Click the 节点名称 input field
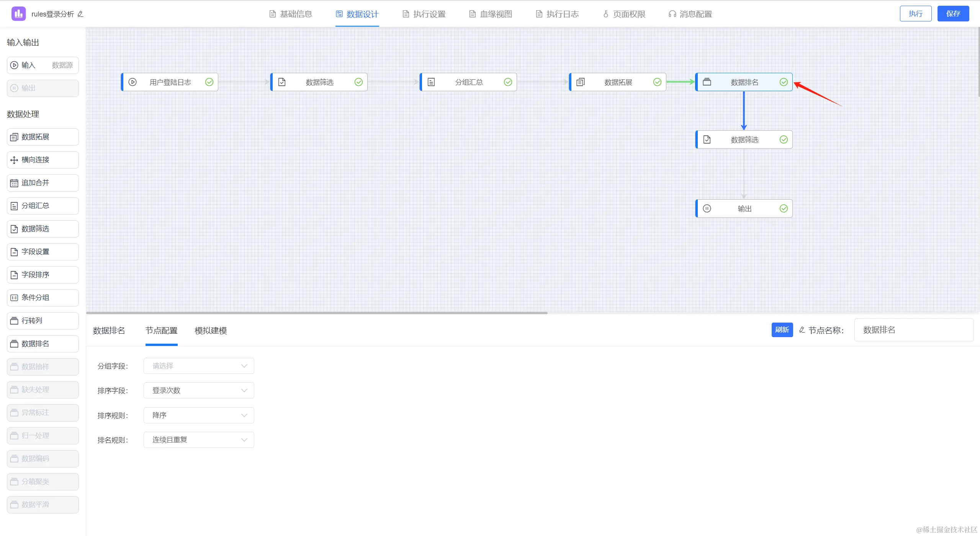Viewport: 980px width, 536px height. point(913,330)
